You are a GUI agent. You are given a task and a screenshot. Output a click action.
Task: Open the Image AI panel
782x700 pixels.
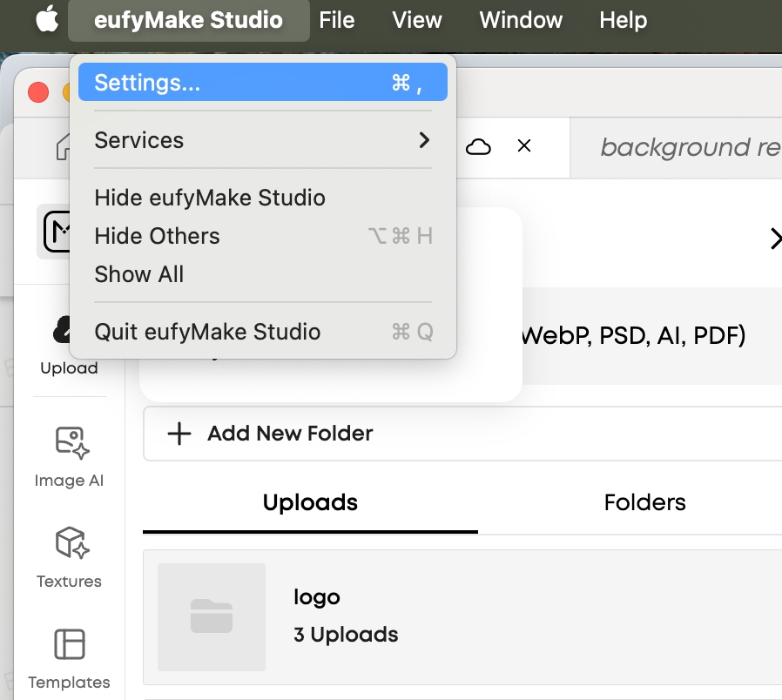point(70,457)
